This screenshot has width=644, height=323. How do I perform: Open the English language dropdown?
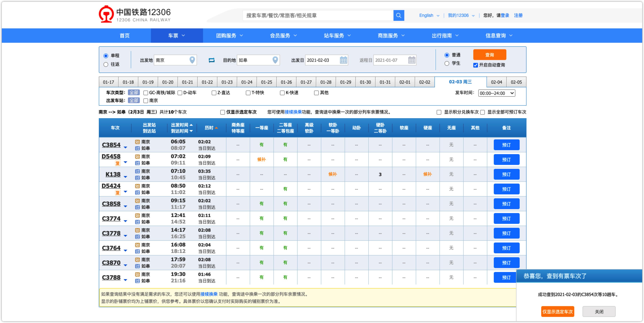(429, 15)
